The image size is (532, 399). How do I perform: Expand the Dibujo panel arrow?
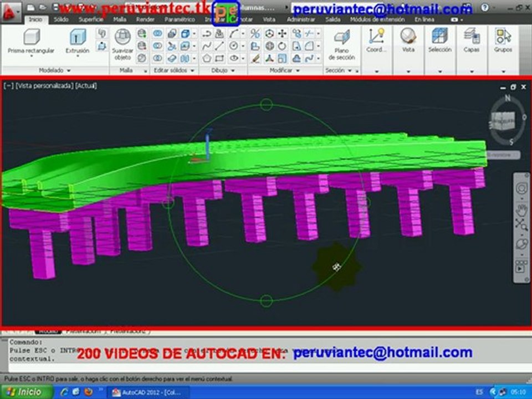point(233,70)
